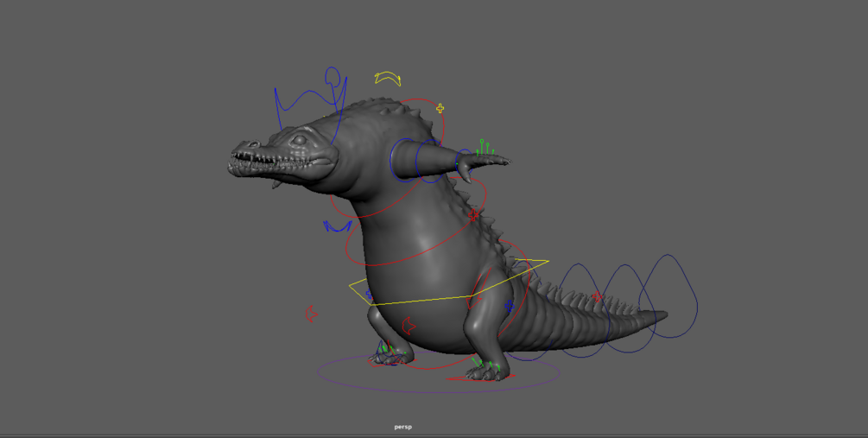Select the blue plus beside the rear leg
The width and height of the screenshot is (868, 438).
pos(510,306)
